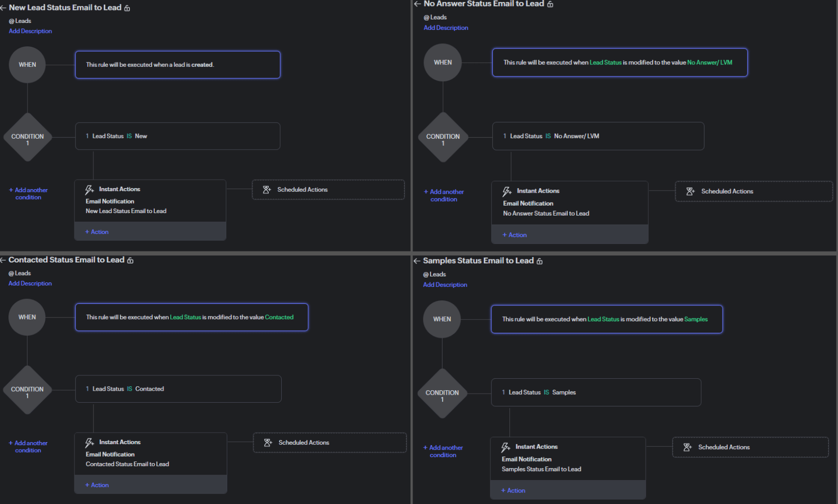This screenshot has width=838, height=504.
Task: Click the back arrow on "Samples Status Email to Lead"
Action: [x=417, y=260]
